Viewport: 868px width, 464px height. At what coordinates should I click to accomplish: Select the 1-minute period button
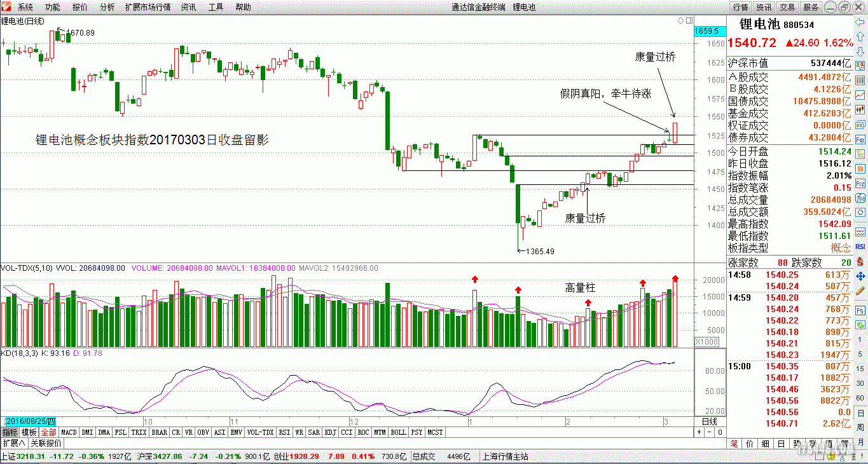(860, 339)
